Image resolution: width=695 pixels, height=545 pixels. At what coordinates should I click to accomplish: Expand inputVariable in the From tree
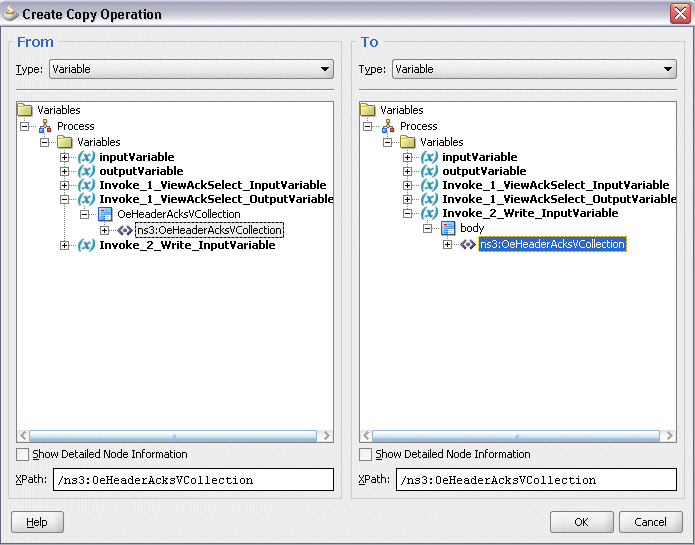click(x=65, y=157)
